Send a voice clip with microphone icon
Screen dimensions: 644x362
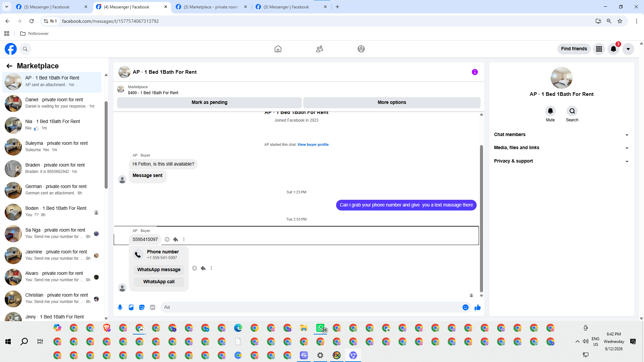pos(120,307)
